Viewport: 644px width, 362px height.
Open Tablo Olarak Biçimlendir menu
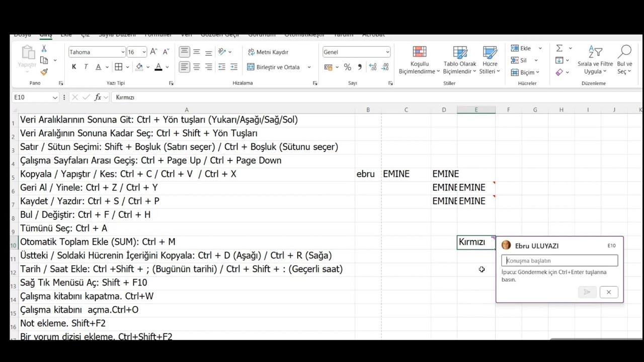click(460, 60)
